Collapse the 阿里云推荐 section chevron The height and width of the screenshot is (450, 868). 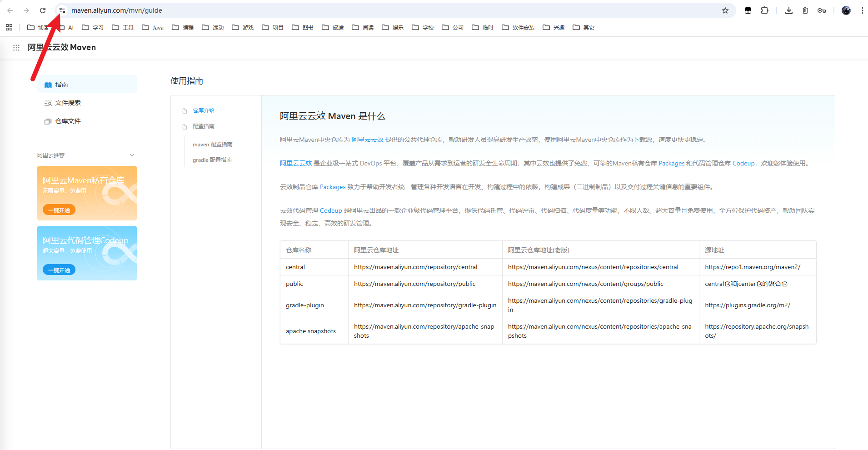(x=132, y=155)
